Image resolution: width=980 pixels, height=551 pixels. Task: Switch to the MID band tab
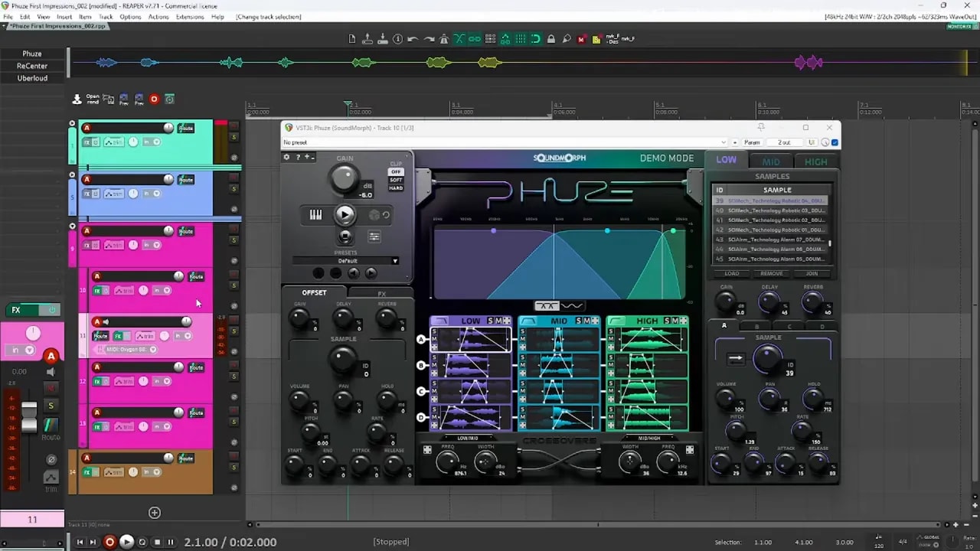click(x=771, y=161)
